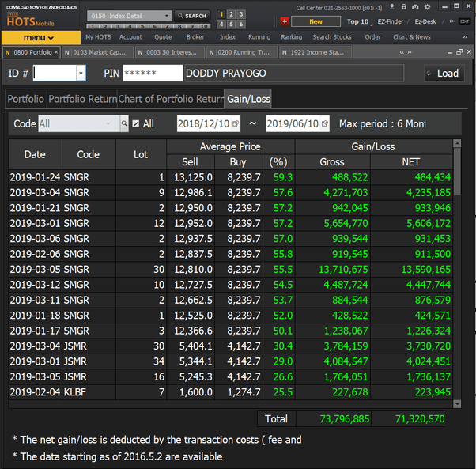
Task: Open the Code combo box
Action: click(79, 123)
